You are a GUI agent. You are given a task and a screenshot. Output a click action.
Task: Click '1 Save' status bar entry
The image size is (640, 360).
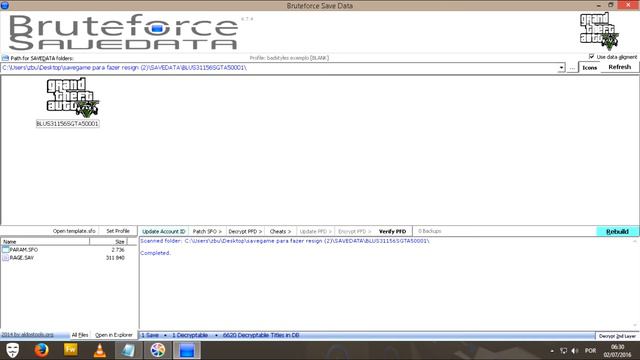point(150,335)
